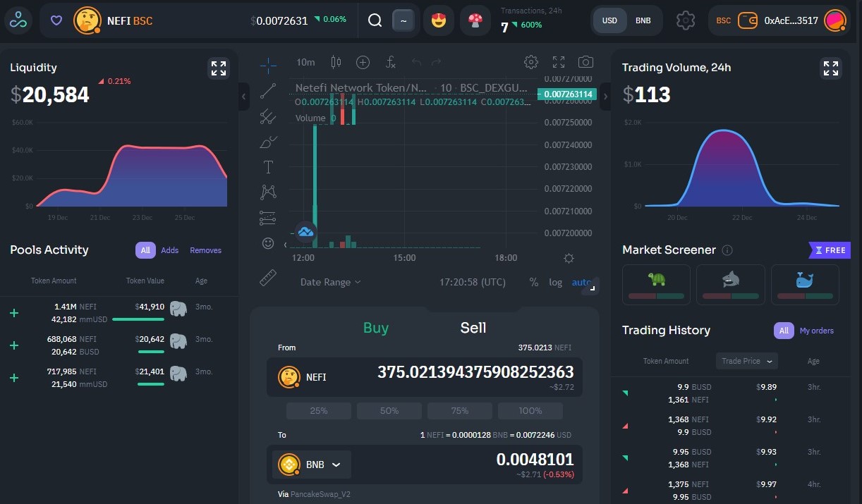The width and height of the screenshot is (862, 504).
Task: Click the FREE badge
Action: point(830,250)
